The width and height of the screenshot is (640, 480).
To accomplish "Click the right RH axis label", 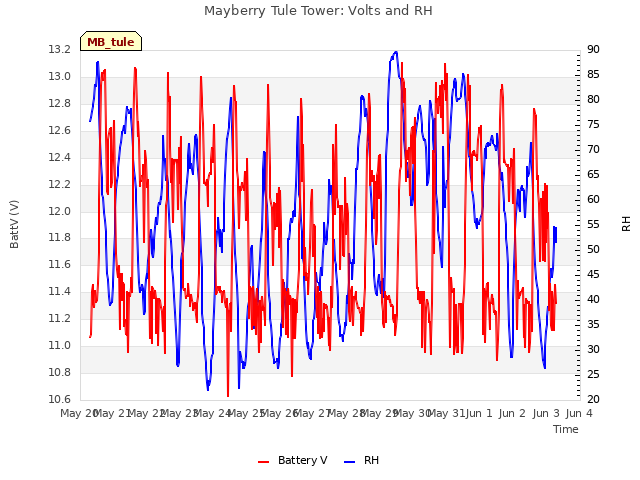I will click(626, 224).
